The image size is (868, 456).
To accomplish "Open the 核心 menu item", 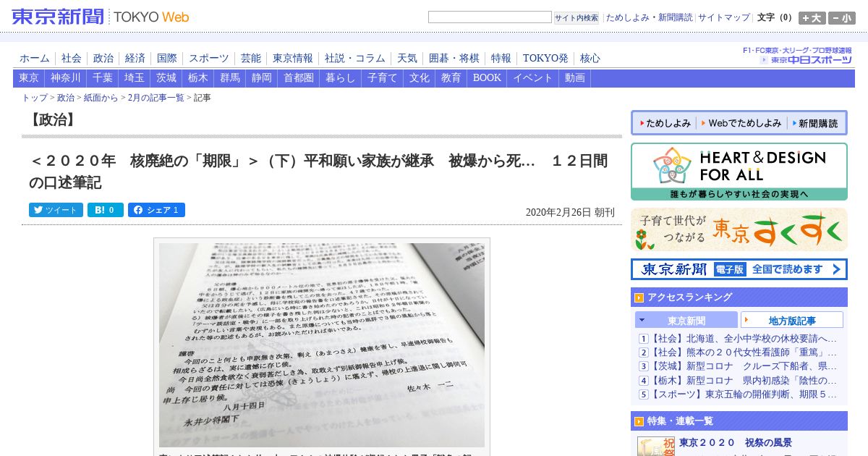I will tap(590, 59).
